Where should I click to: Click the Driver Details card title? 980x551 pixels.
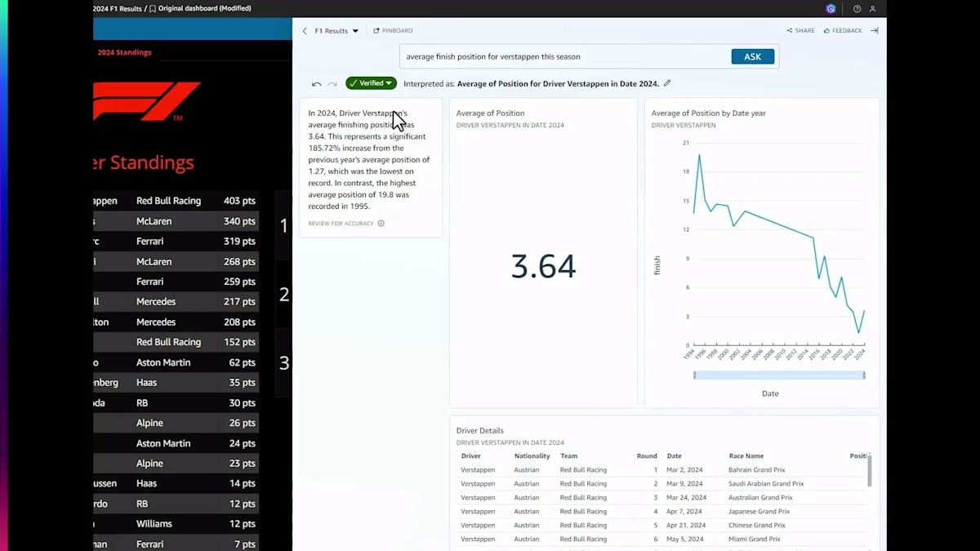[x=480, y=430]
